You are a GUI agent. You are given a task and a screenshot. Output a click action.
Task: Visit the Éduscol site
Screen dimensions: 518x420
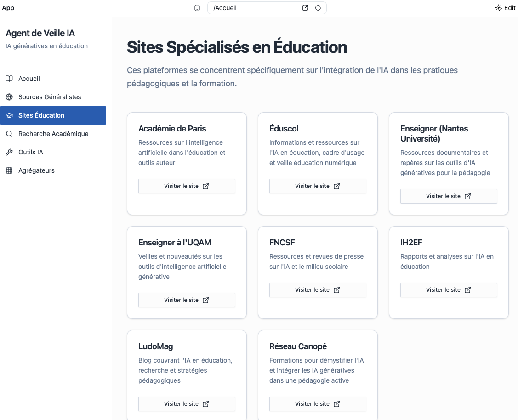tap(318, 186)
